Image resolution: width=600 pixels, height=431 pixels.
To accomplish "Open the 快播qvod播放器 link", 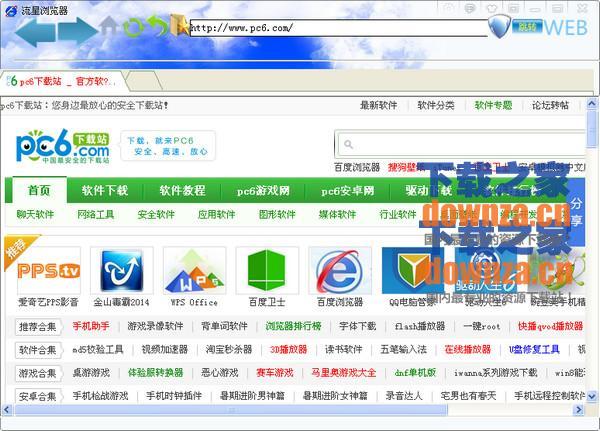I will [x=550, y=326].
